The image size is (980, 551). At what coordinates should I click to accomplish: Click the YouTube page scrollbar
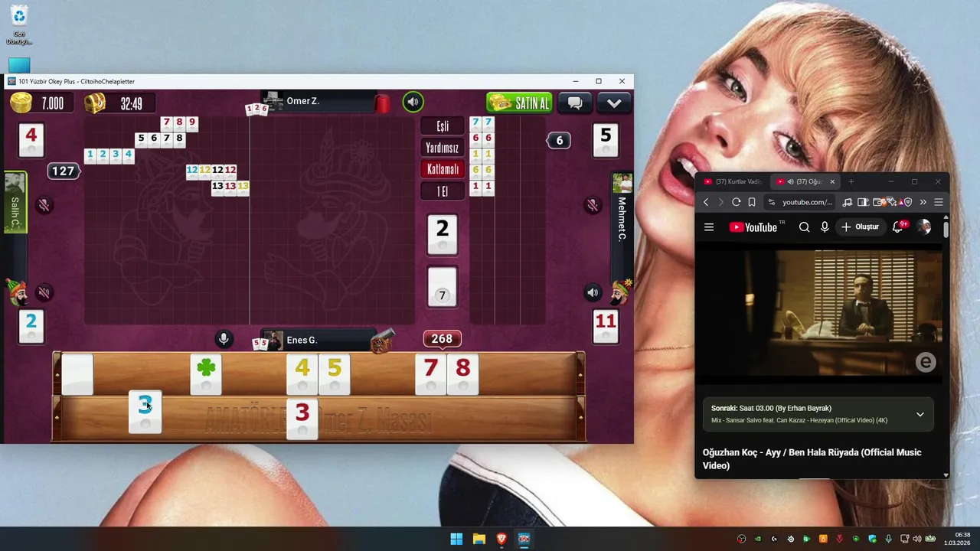pyautogui.click(x=946, y=228)
